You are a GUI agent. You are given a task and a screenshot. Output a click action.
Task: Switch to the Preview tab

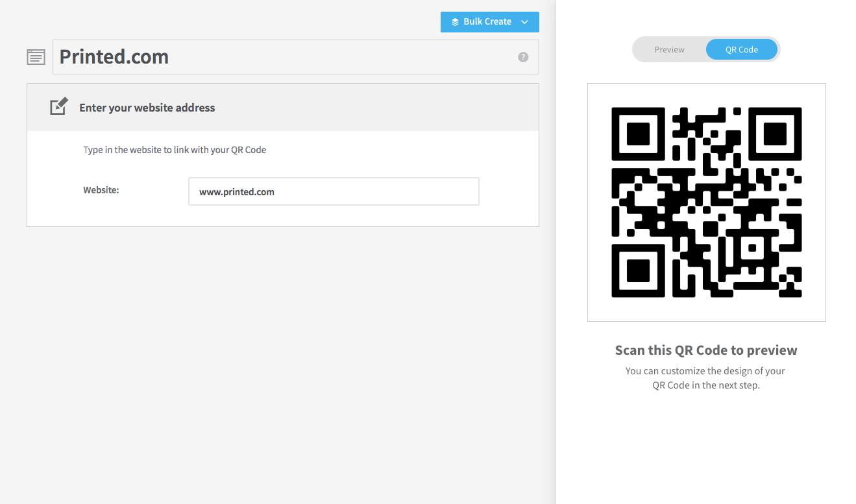tap(669, 49)
